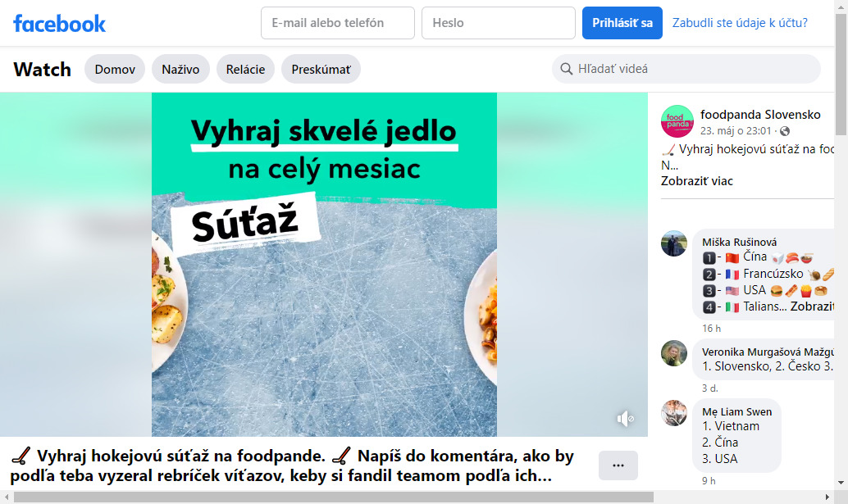Open the Relácie tab
Screen dimensions: 848x504
[245, 69]
